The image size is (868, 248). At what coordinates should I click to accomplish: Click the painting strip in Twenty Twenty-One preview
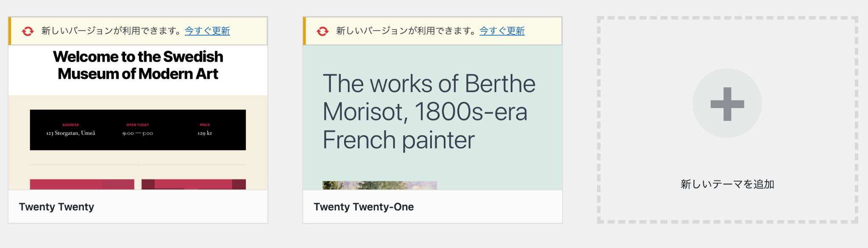[379, 185]
